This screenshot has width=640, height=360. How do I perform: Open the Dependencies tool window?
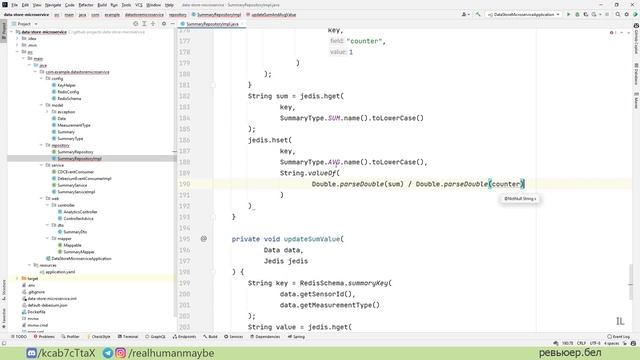click(265, 337)
